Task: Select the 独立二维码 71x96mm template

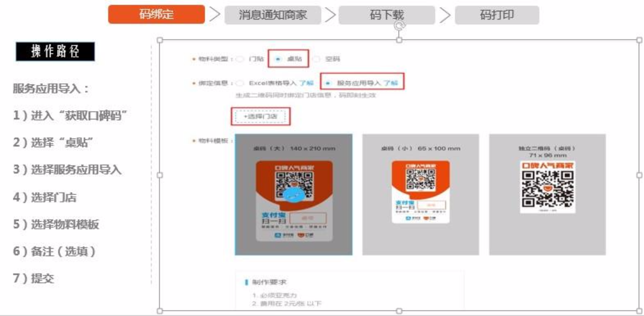Action: (x=547, y=195)
